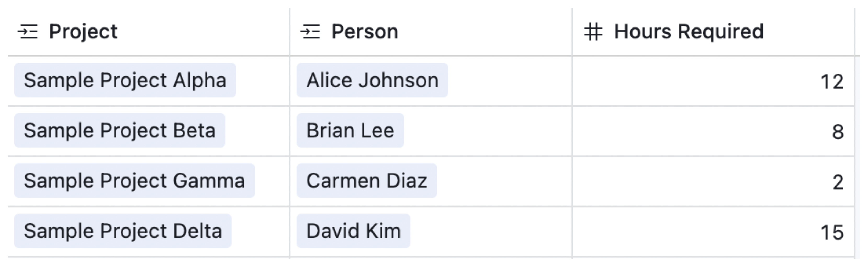868x267 pixels.
Task: Click the hours value 15 for David Kim
Action: click(x=837, y=231)
